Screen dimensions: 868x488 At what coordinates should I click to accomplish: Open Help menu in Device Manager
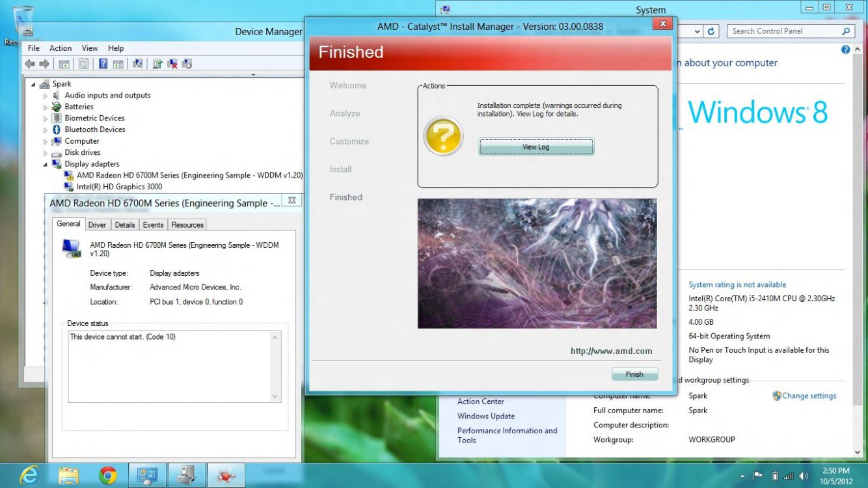[116, 48]
